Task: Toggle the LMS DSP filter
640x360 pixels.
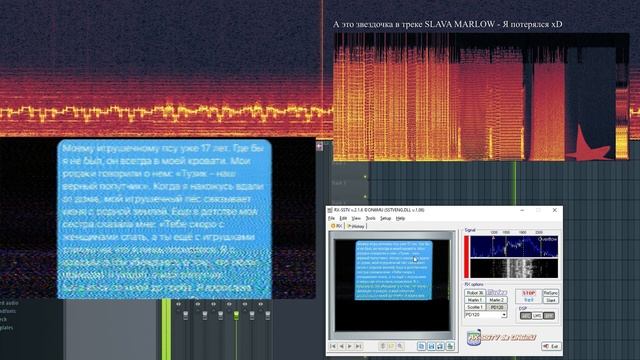Action: click(x=537, y=316)
